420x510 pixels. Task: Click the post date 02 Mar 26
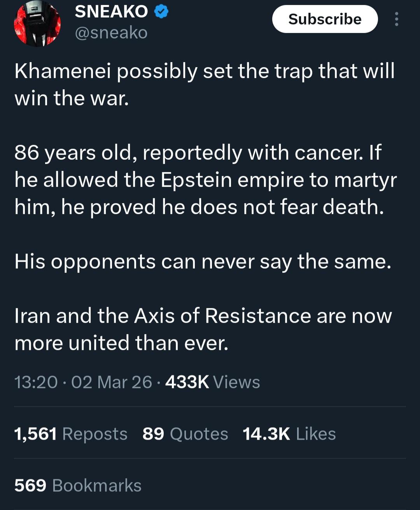coord(112,382)
